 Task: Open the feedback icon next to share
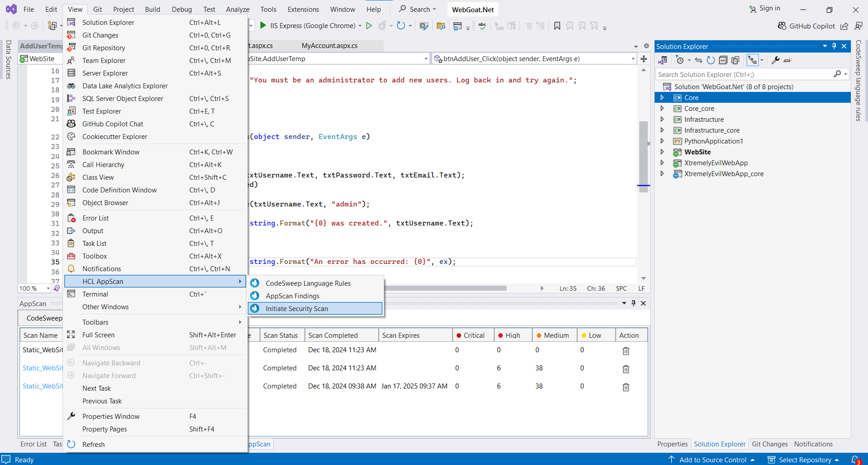tap(858, 26)
